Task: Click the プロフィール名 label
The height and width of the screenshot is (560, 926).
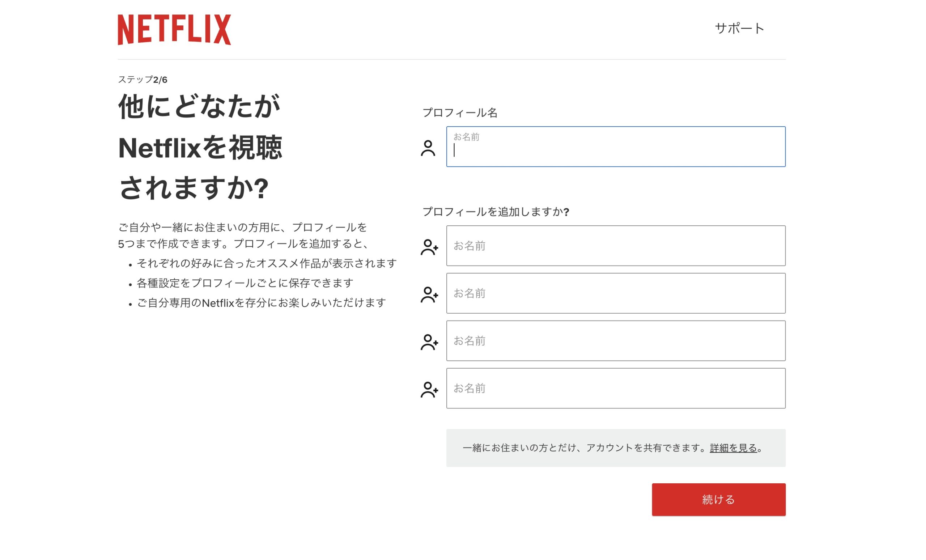Action: pos(460,113)
